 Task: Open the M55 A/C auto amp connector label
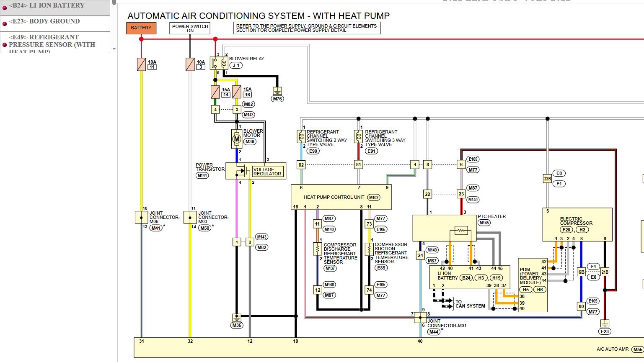(637, 349)
